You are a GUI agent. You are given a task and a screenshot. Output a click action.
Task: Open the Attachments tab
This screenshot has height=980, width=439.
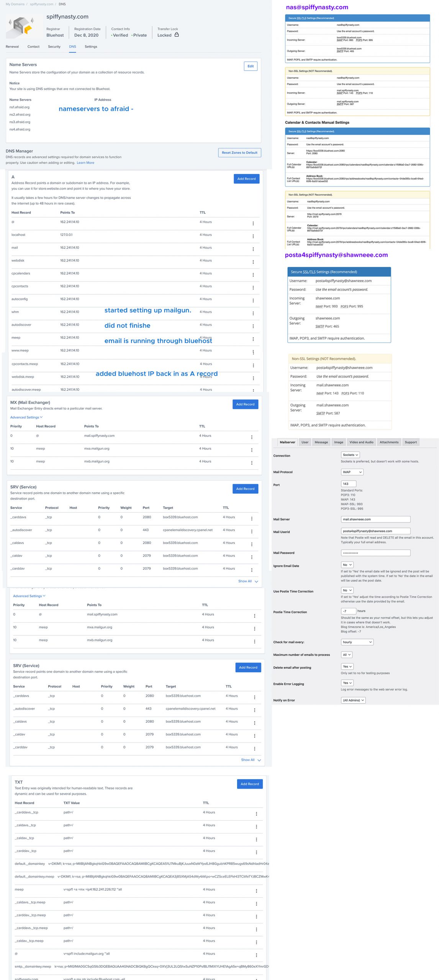point(389,442)
